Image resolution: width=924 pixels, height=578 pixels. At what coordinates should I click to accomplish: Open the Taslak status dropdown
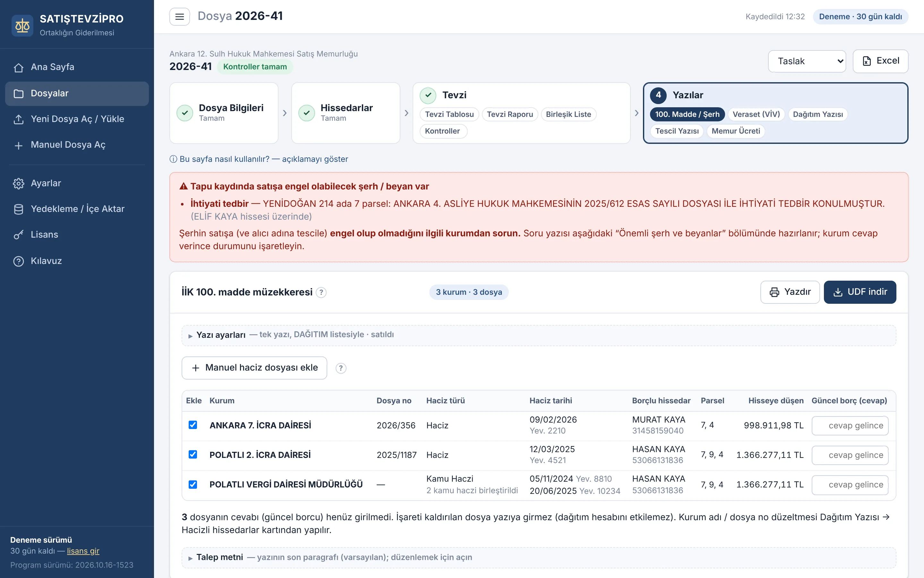(x=807, y=61)
